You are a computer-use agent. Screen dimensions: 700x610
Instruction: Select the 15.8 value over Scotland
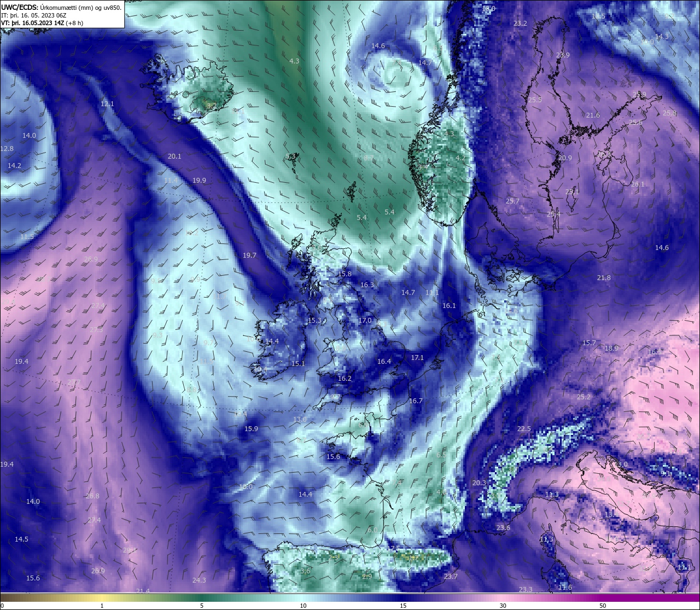345,274
